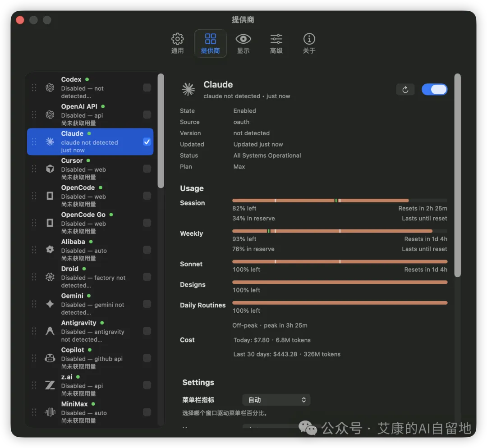Enable the OpenAI API provider checkbox
Viewport: 487px width, 448px height.
(147, 115)
